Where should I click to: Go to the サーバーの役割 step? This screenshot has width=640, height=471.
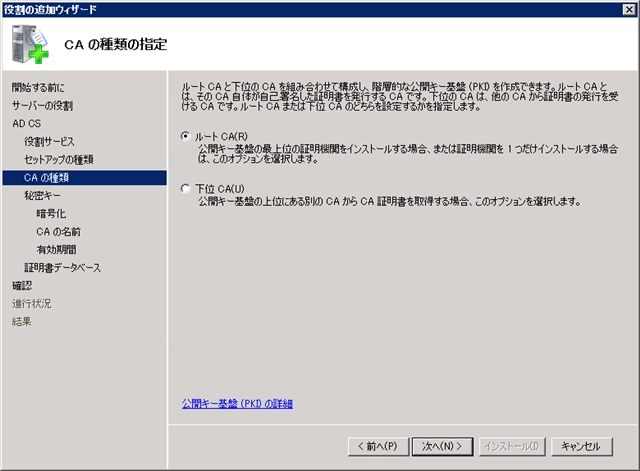42,106
